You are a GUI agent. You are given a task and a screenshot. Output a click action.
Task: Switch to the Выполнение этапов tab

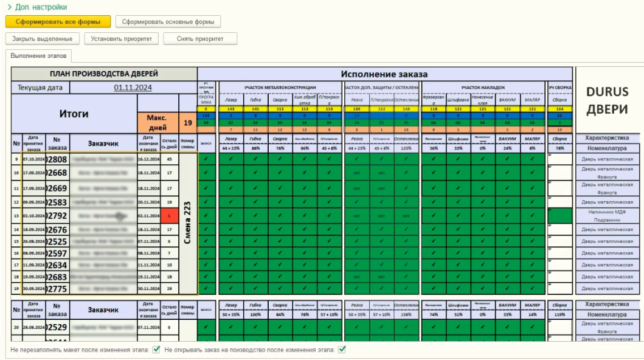point(38,56)
